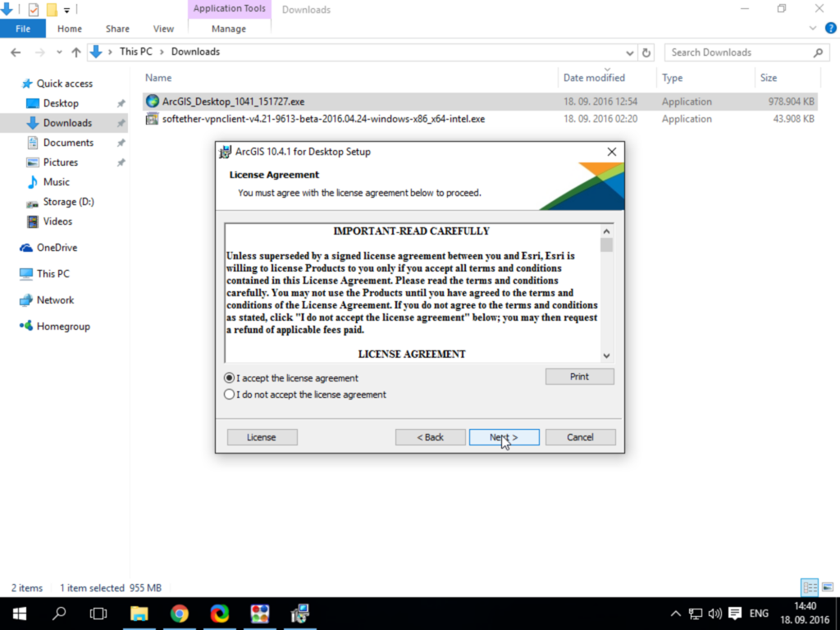Cancel the ArcGIS Desktop setup
The height and width of the screenshot is (630, 840).
580,437
